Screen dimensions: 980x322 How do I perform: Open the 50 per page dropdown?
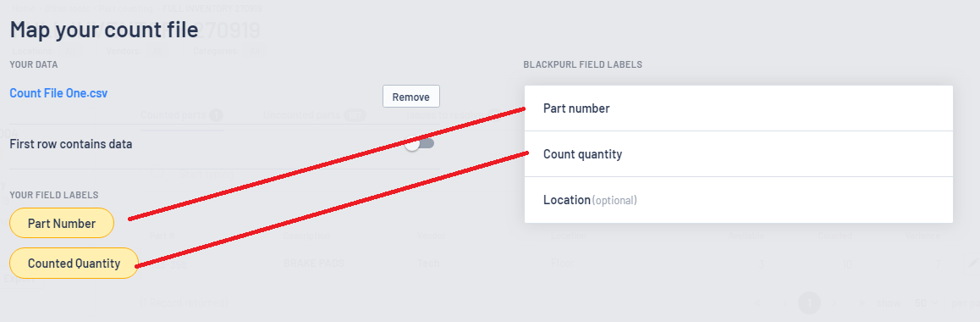pyautogui.click(x=925, y=303)
